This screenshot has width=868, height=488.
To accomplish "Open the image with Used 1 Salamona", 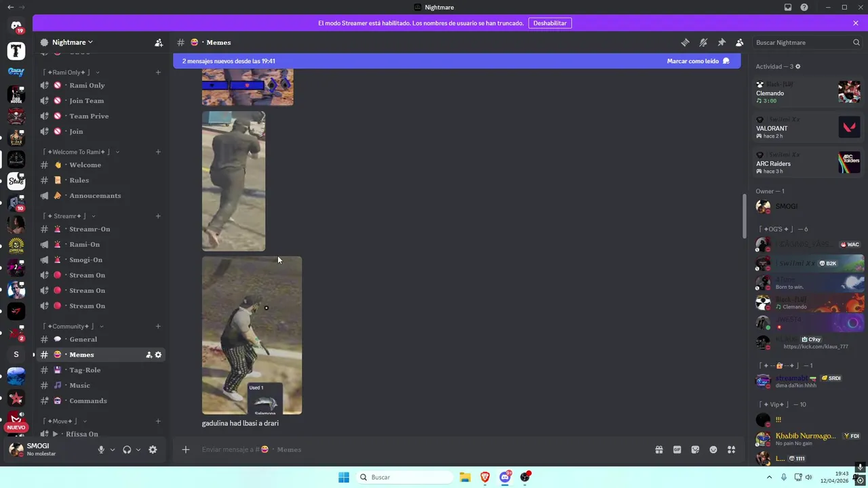I will coord(252,335).
